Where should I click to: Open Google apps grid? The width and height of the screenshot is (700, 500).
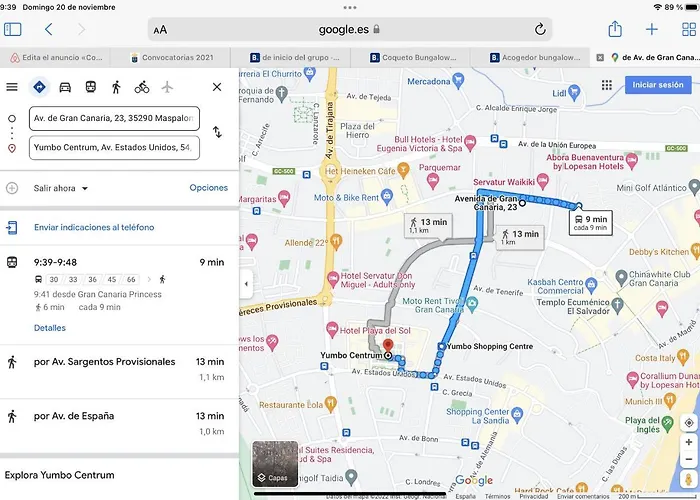click(606, 85)
